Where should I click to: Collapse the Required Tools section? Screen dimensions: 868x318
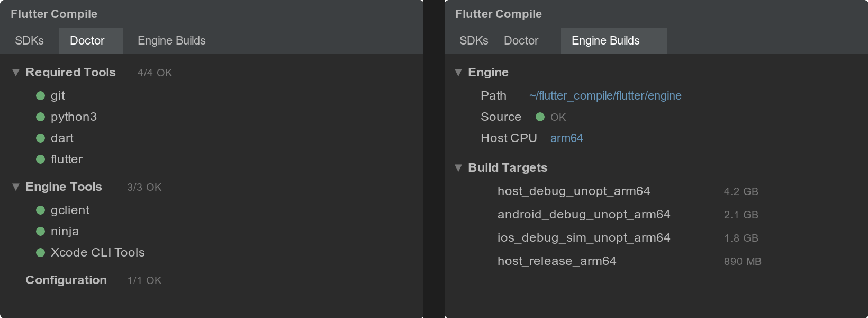pos(15,73)
